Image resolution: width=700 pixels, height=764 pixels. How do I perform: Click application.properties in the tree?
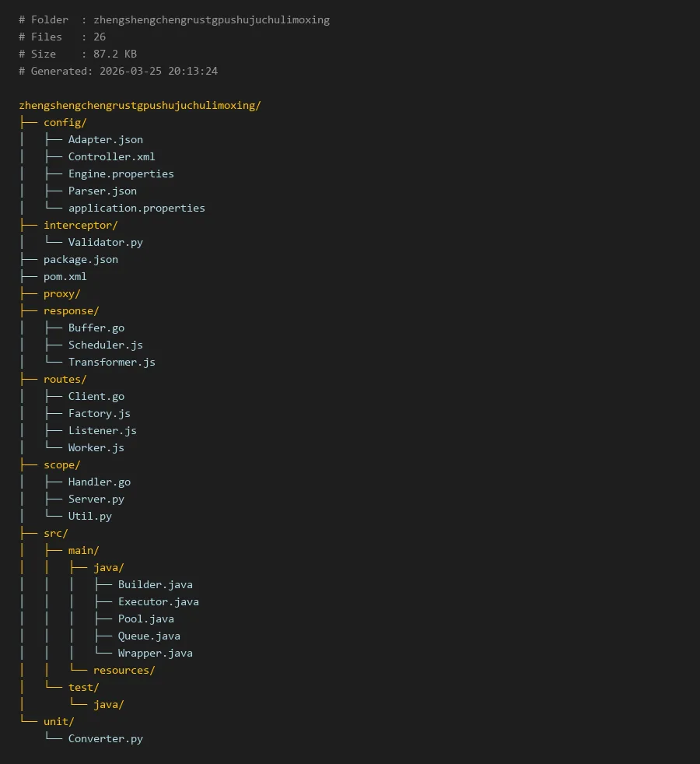pyautogui.click(x=136, y=208)
